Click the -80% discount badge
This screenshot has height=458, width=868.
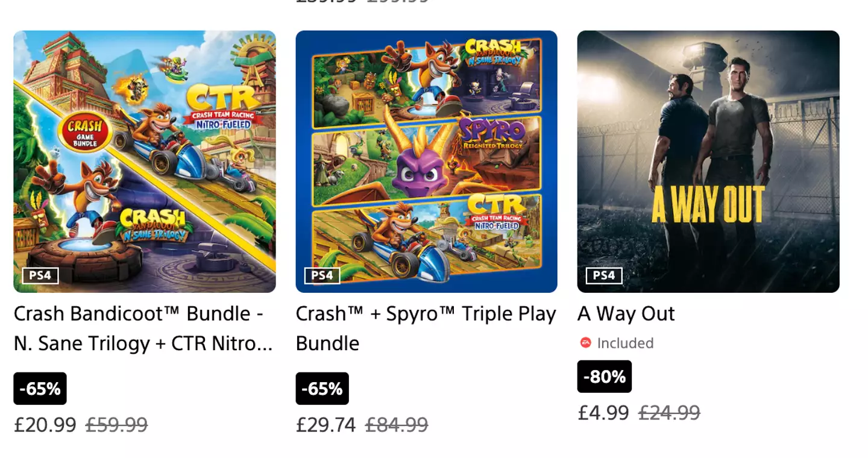tap(604, 377)
